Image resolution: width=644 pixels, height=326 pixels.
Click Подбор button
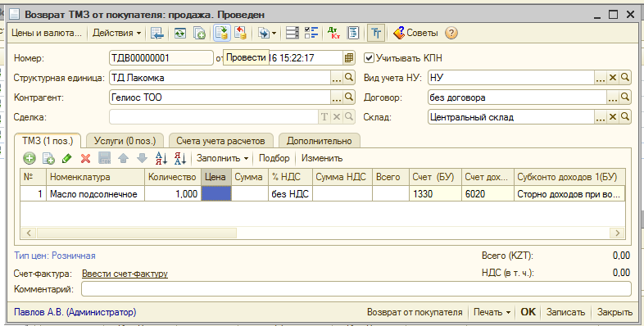coord(274,158)
